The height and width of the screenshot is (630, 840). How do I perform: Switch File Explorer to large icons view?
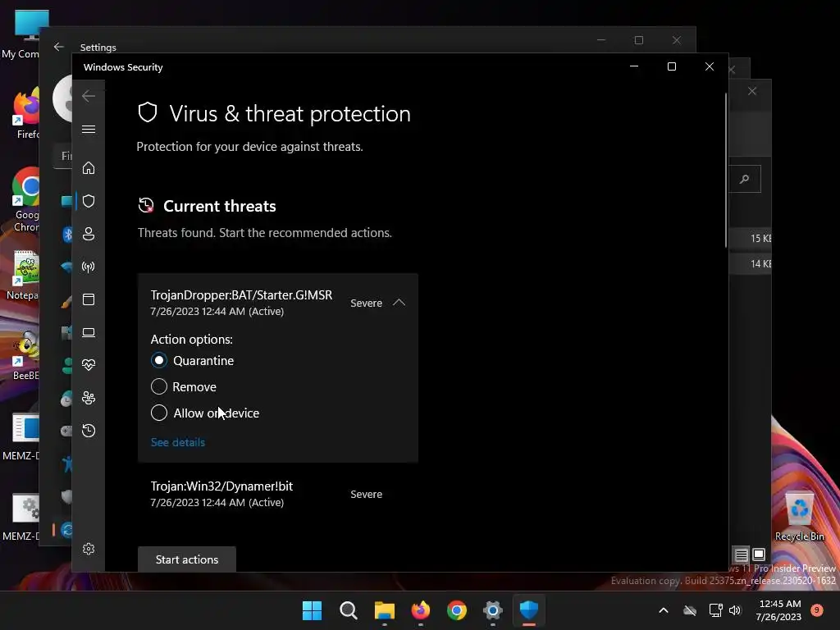click(759, 555)
